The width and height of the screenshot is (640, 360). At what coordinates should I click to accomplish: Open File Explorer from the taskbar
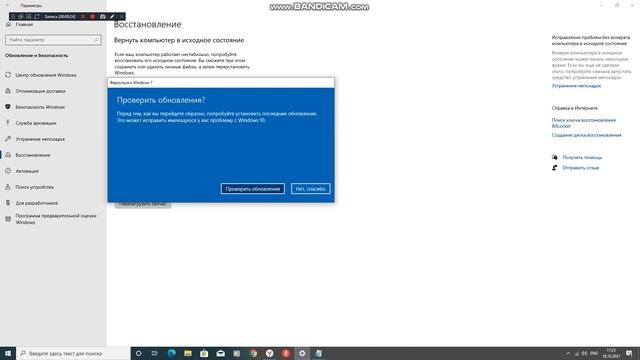(x=188, y=353)
